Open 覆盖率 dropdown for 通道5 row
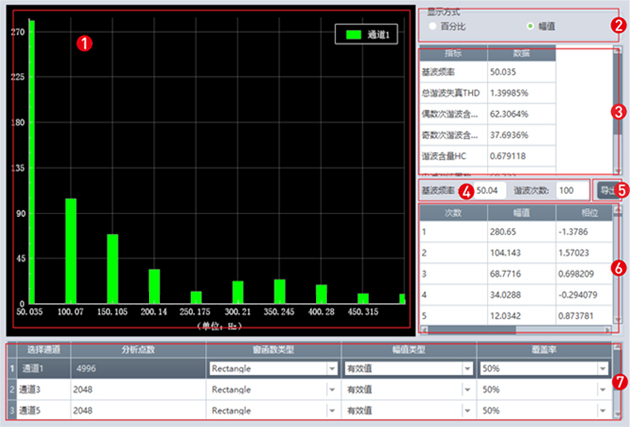 (x=600, y=411)
